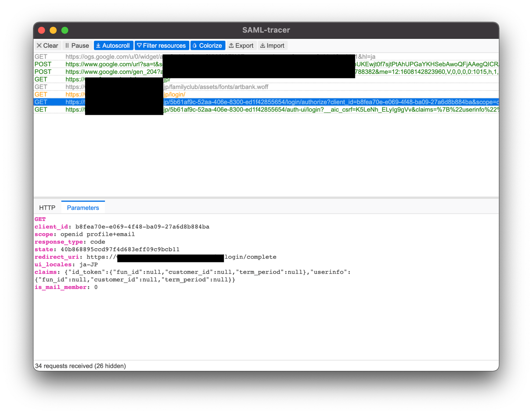532x414 pixels.
Task: Minimize the window with the yellow button
Action: [53, 30]
